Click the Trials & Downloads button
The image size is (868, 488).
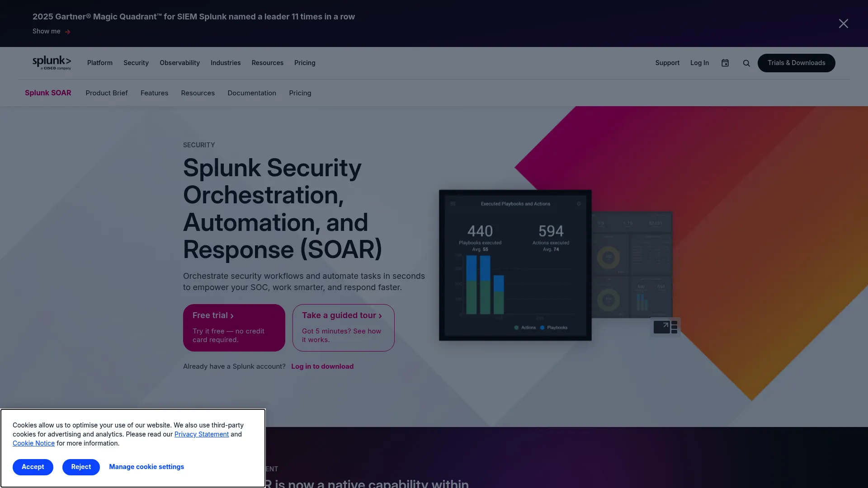click(796, 63)
